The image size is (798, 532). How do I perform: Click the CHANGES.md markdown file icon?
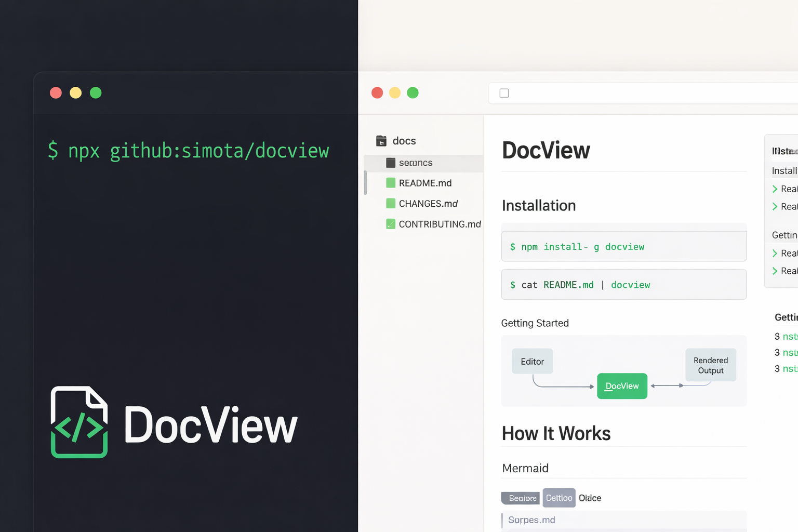click(x=390, y=203)
